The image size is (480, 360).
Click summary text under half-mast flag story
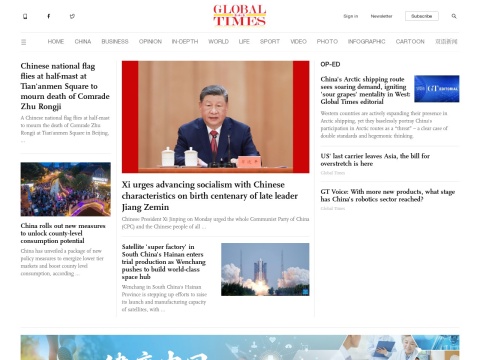[x=65, y=129]
